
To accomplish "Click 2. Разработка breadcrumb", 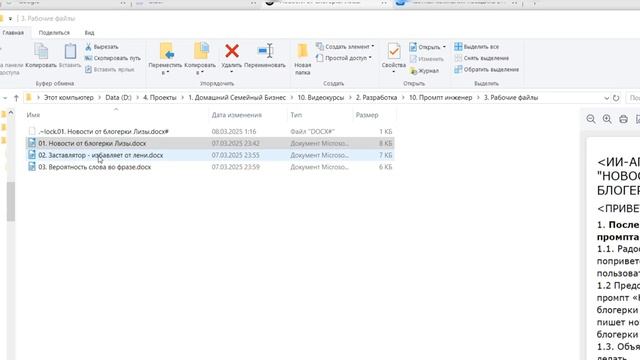I will point(376,98).
